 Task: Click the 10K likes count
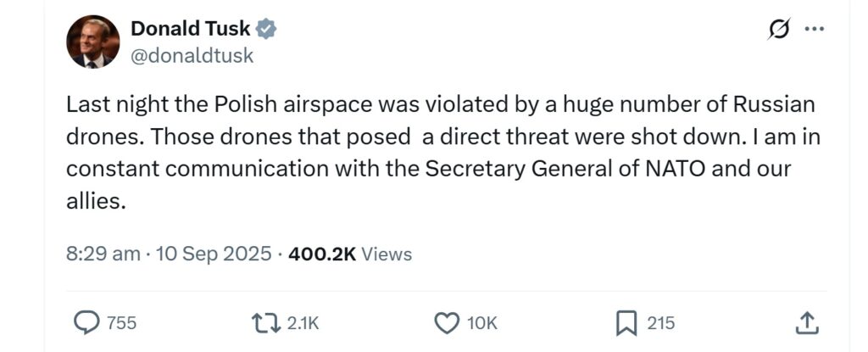pyautogui.click(x=482, y=323)
